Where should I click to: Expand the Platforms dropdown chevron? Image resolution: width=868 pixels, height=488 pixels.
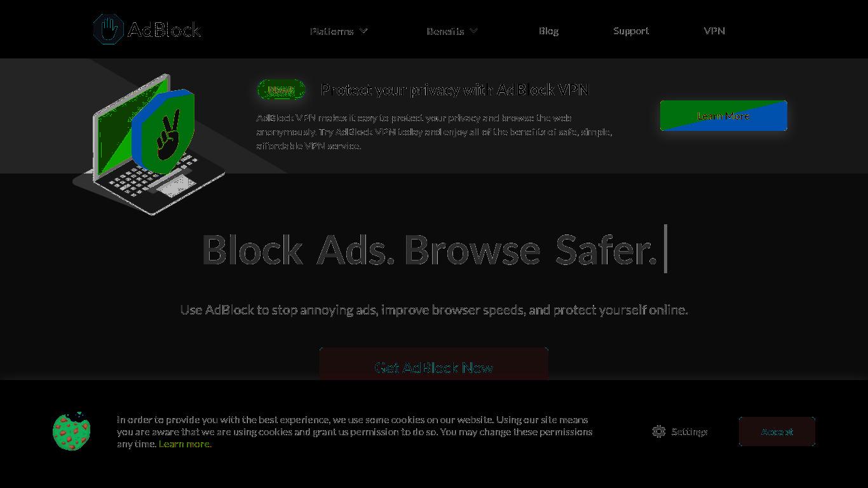[363, 30]
